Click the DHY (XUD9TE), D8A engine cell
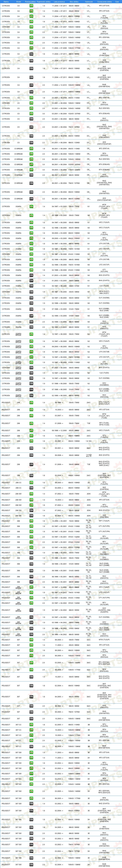 [104, 610]
